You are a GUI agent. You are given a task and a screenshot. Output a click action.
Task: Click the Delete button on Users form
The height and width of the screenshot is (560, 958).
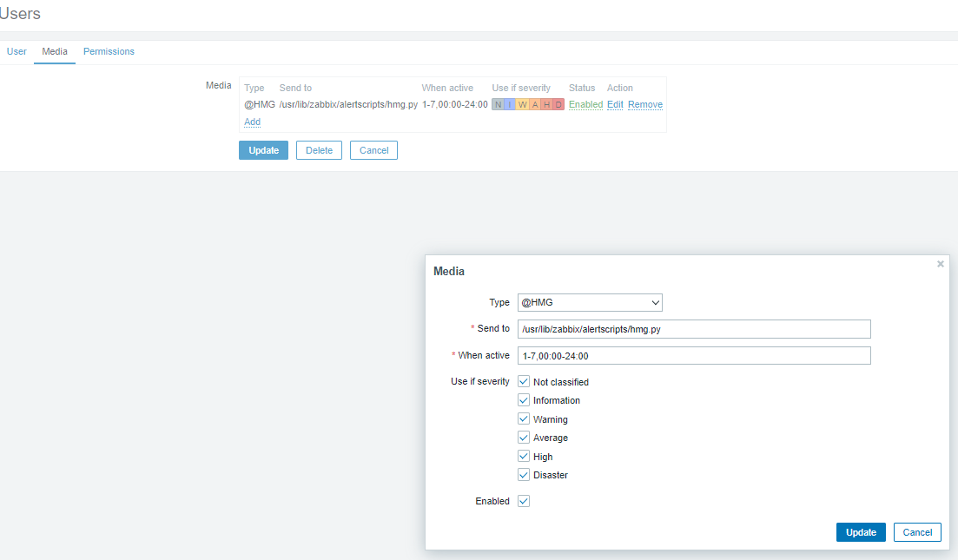click(x=319, y=150)
